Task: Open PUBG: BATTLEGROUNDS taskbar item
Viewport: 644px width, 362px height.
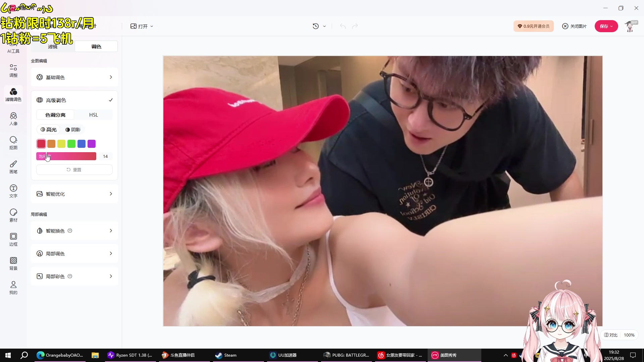Action: pos(346,355)
